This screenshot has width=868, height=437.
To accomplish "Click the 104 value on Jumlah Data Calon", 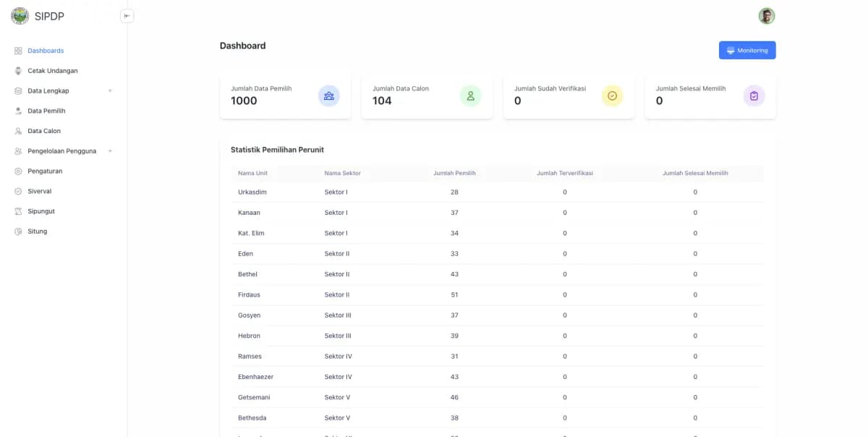I will click(x=382, y=101).
